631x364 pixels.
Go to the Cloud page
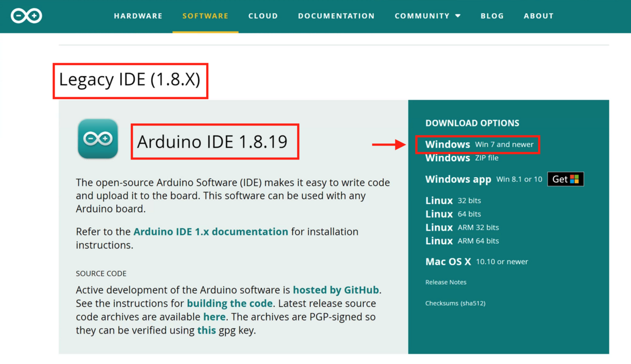[263, 16]
